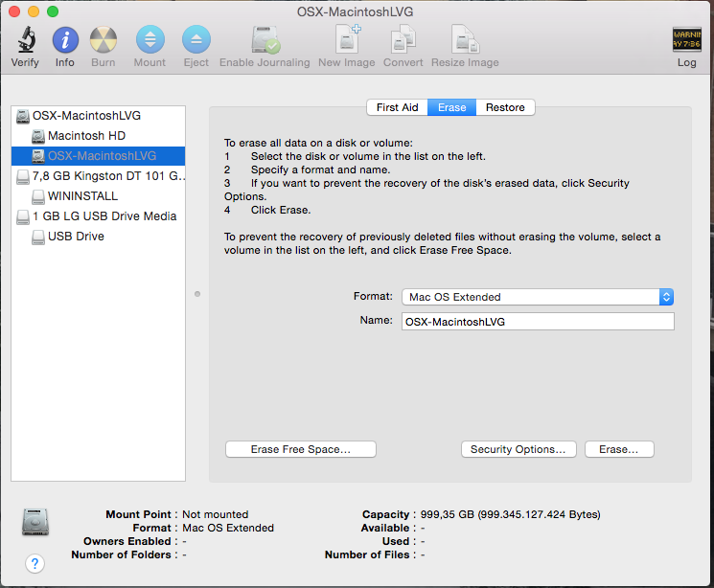Screen dimensions: 714x588
Task: Open Security Options button
Action: [518, 449]
